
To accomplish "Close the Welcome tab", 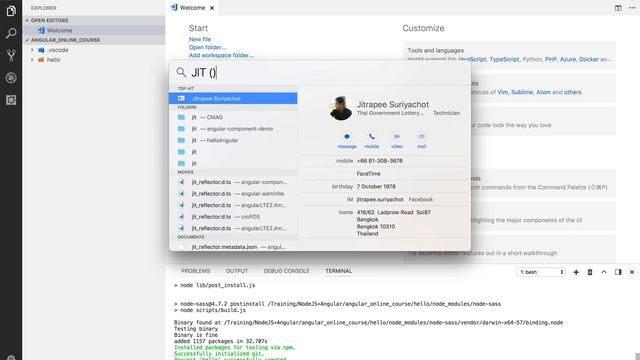I will [212, 8].
